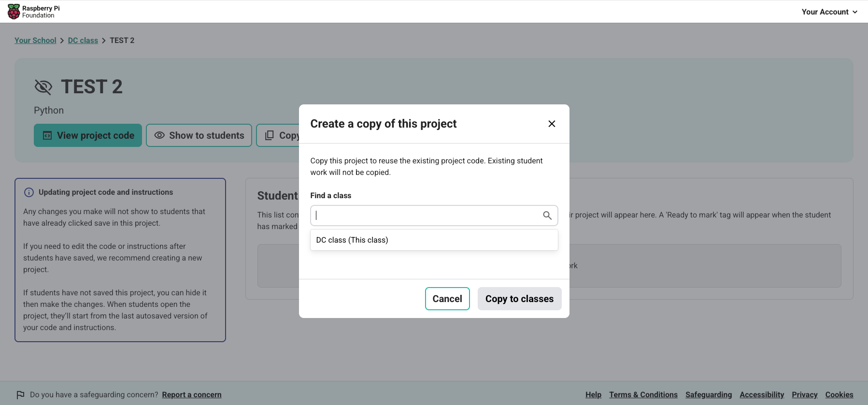
Task: Open Report a concern link
Action: (192, 395)
